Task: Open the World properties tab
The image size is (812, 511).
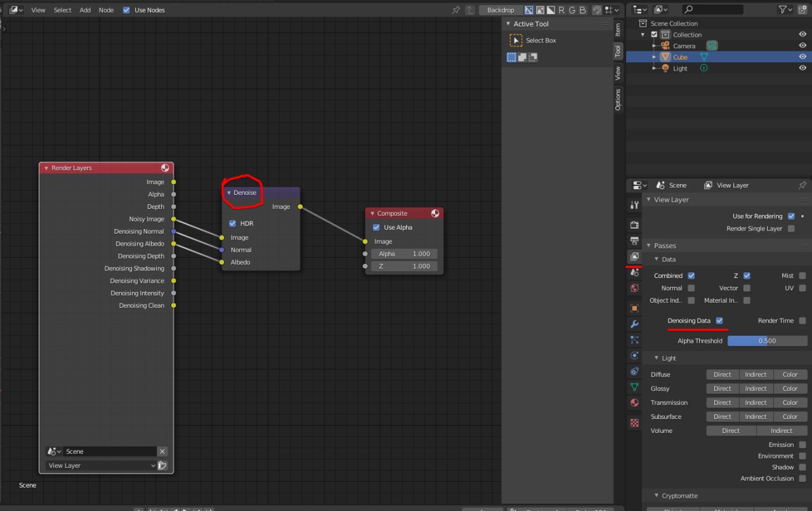Action: [x=634, y=288]
